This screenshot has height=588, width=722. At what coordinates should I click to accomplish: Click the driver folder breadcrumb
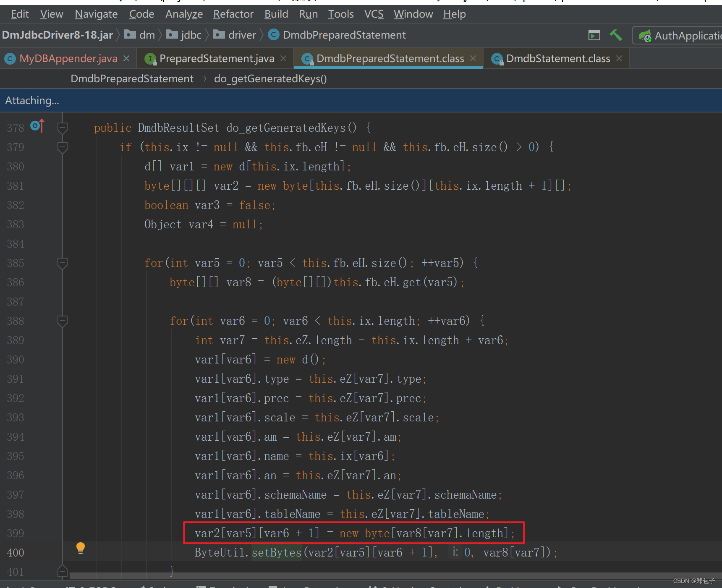[x=235, y=35]
